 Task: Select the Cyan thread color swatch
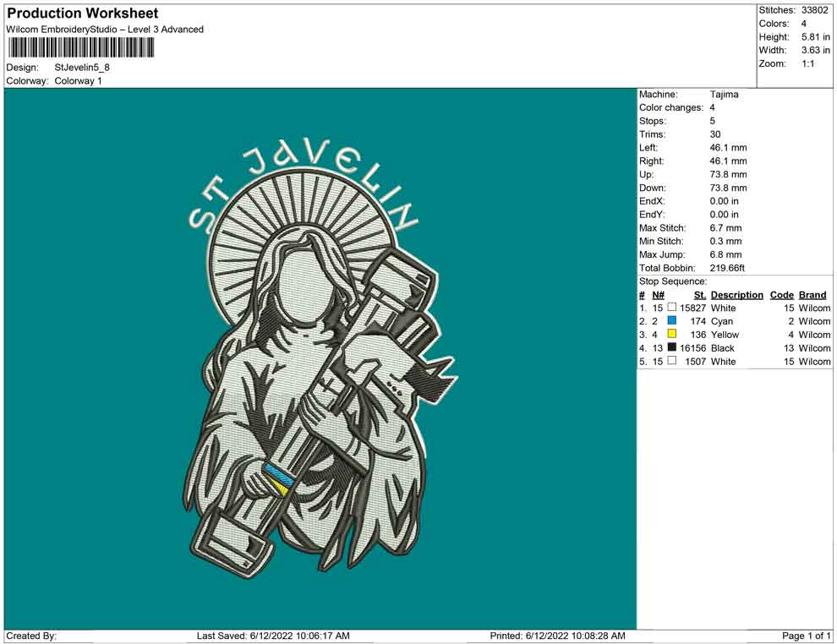click(x=672, y=320)
